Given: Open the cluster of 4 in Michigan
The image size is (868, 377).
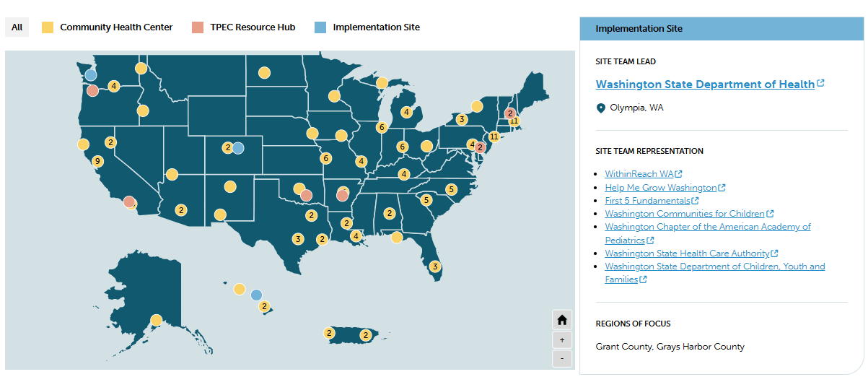Looking at the screenshot, I should click(x=407, y=112).
